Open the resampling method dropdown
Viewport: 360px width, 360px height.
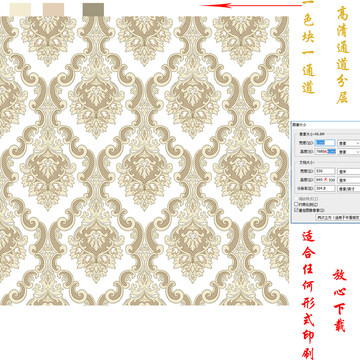point(338,217)
